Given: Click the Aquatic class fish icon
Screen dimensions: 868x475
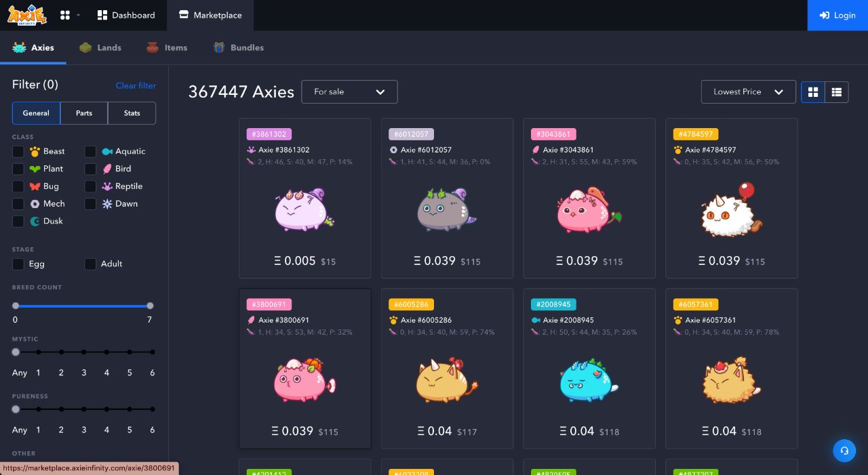Looking at the screenshot, I should pyautogui.click(x=107, y=151).
